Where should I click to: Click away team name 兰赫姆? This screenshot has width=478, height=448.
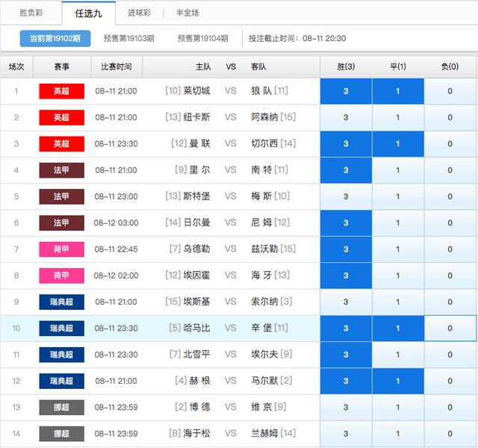coord(264,433)
